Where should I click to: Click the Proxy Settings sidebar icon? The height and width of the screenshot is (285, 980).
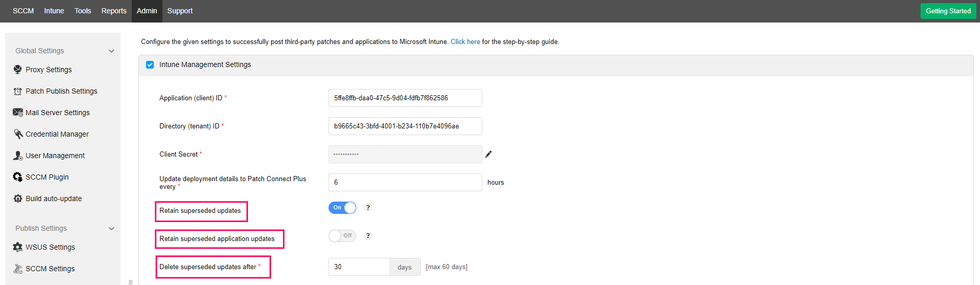tap(18, 70)
